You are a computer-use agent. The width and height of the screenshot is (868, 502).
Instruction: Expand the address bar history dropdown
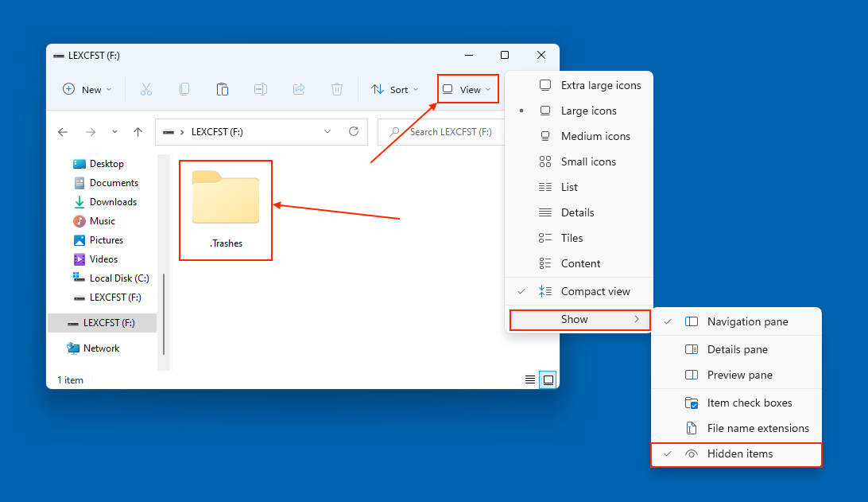[327, 132]
